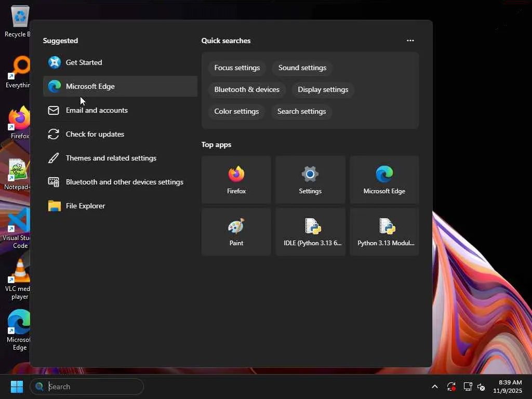Click the network display icon in the tray
Viewport: 532px width, 399px height.
point(468,387)
